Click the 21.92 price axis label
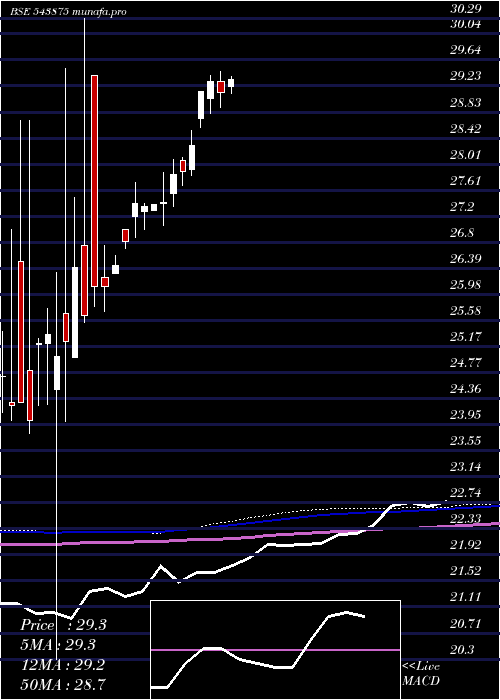Image resolution: width=500 pixels, height=700 pixels. tap(465, 545)
